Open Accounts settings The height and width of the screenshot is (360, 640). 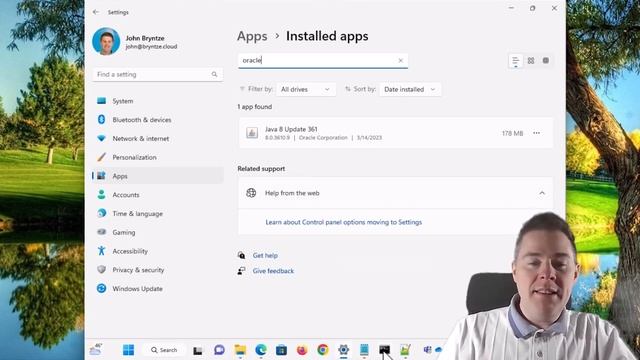click(x=158, y=195)
